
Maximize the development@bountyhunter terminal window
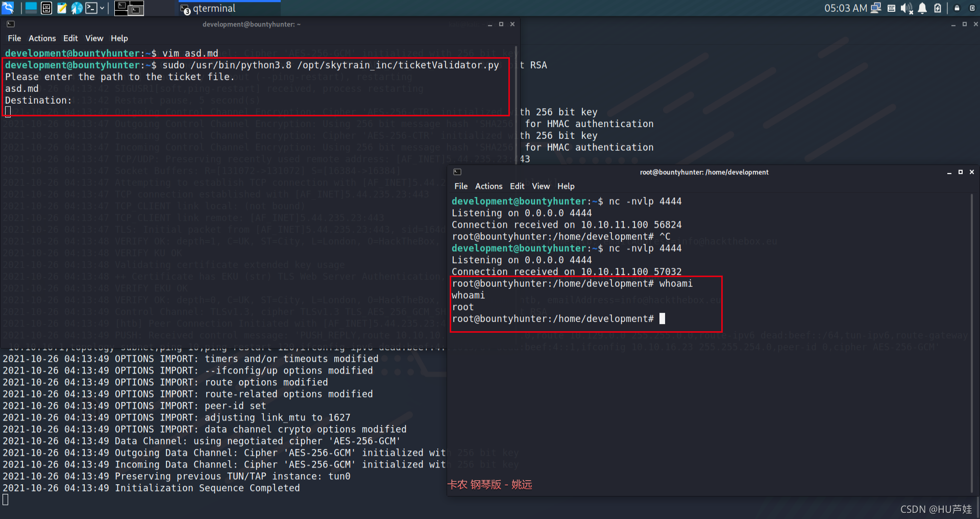501,24
